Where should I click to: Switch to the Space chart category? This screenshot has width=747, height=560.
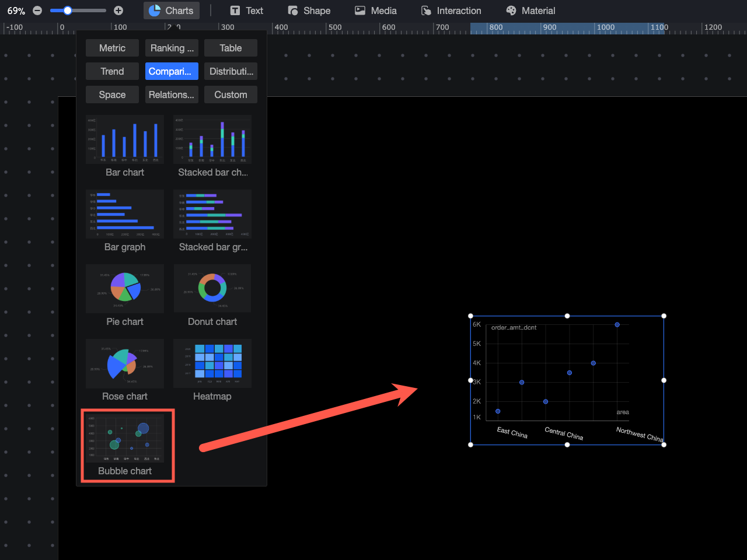[x=112, y=94]
